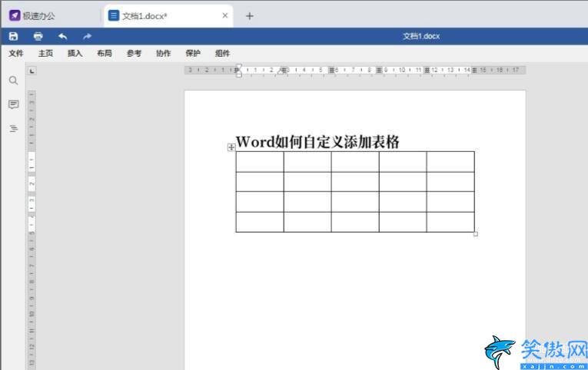The width and height of the screenshot is (588, 370).
Task: Add a new tab with the plus button
Action: coord(249,15)
